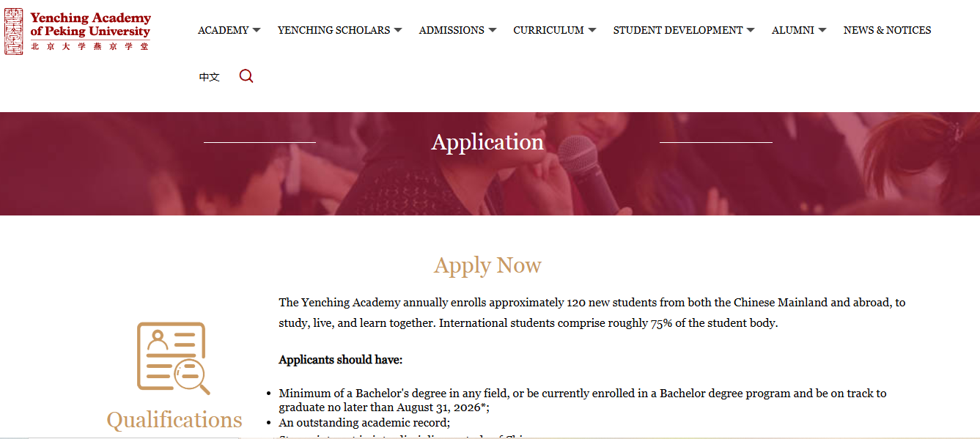Expand the Student Development dropdown arrow
The image size is (980, 439).
tap(751, 30)
